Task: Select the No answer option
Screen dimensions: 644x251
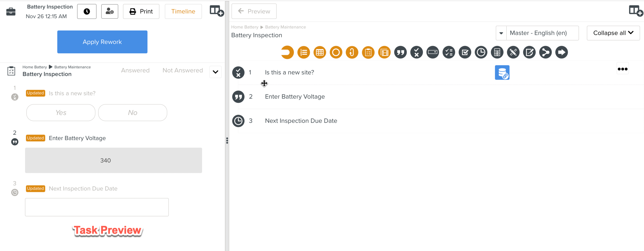Action: 133,113
